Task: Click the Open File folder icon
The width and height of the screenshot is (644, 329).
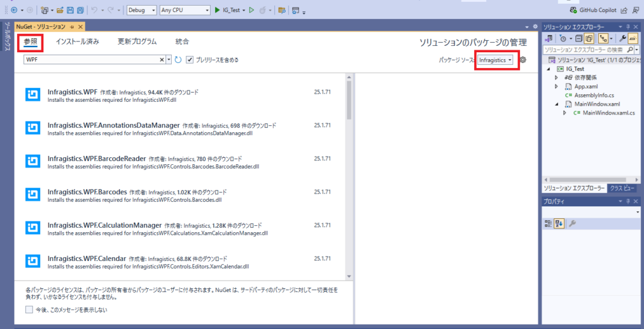Action: (x=60, y=10)
